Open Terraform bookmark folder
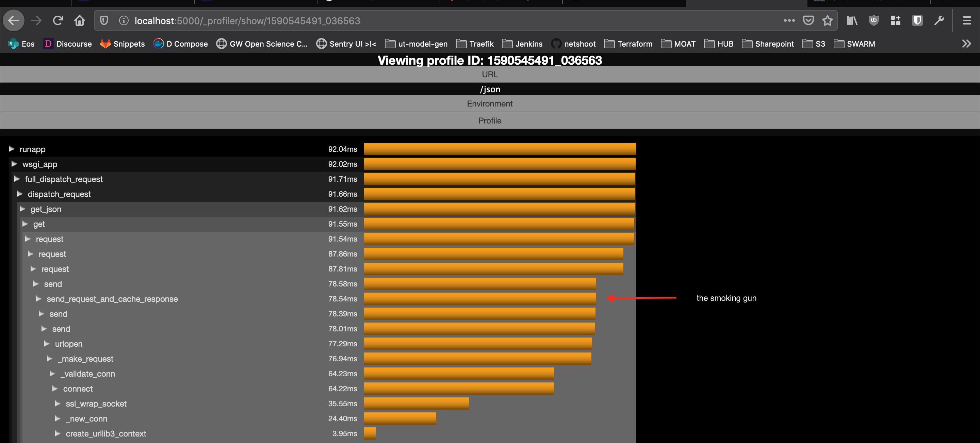This screenshot has height=443, width=980. click(628, 44)
